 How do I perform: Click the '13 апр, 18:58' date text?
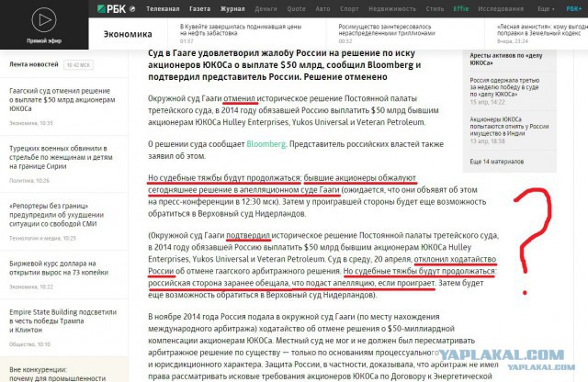tap(487, 141)
